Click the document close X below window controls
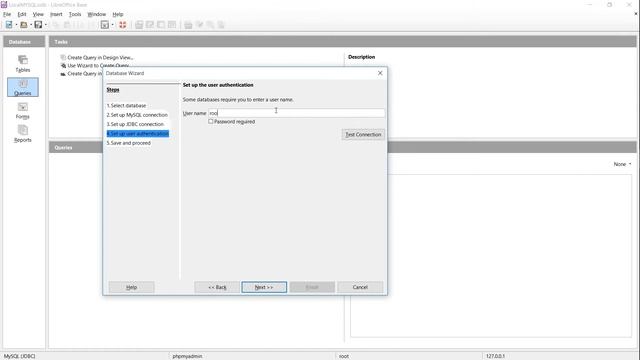Image resolution: width=640 pixels, height=360 pixels. click(x=636, y=14)
